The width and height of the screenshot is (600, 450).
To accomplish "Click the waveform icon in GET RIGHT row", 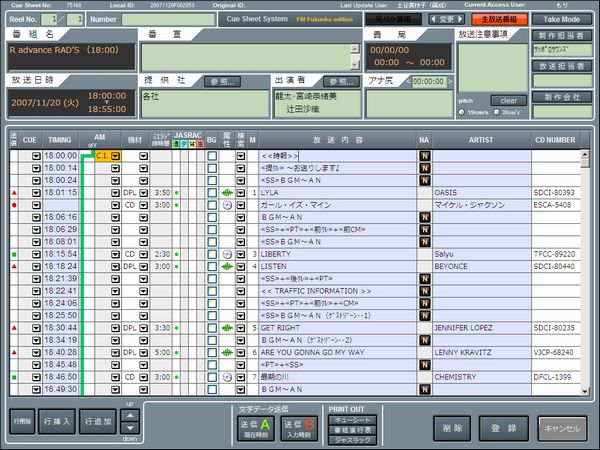I will click(227, 328).
